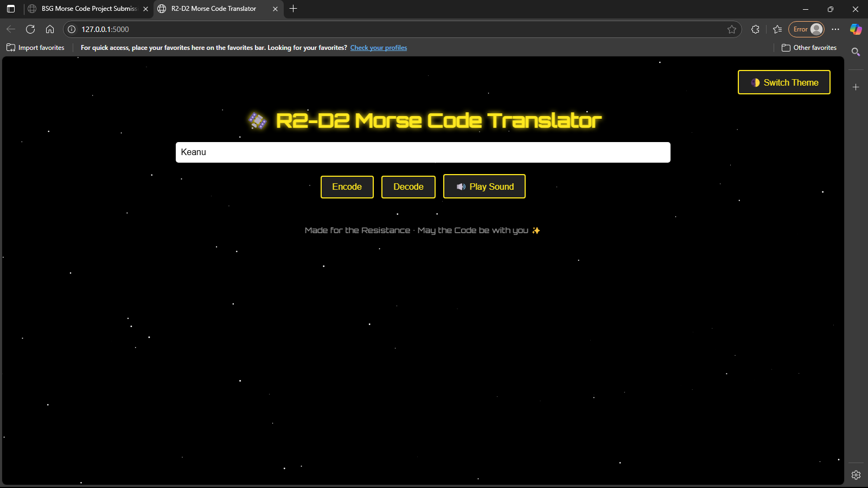Open the browser extensions menu
Screen dimensions: 868x488
point(755,29)
